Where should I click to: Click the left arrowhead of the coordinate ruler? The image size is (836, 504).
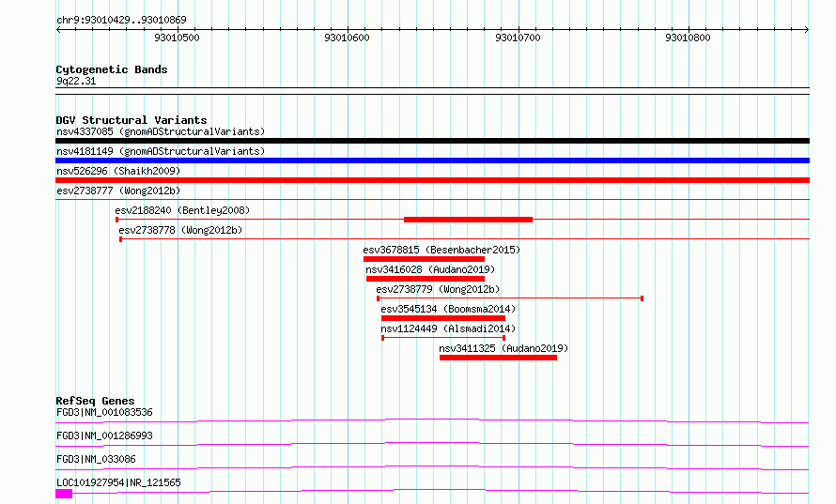(x=58, y=30)
